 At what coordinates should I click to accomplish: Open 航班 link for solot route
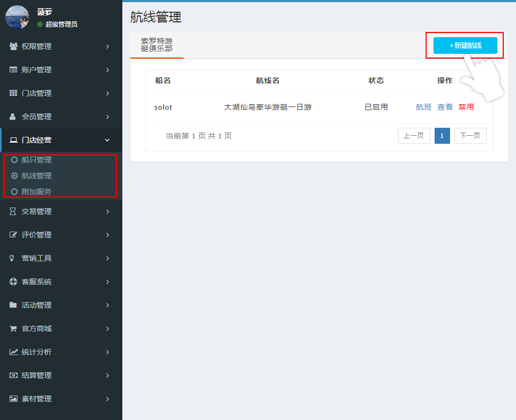click(x=423, y=107)
